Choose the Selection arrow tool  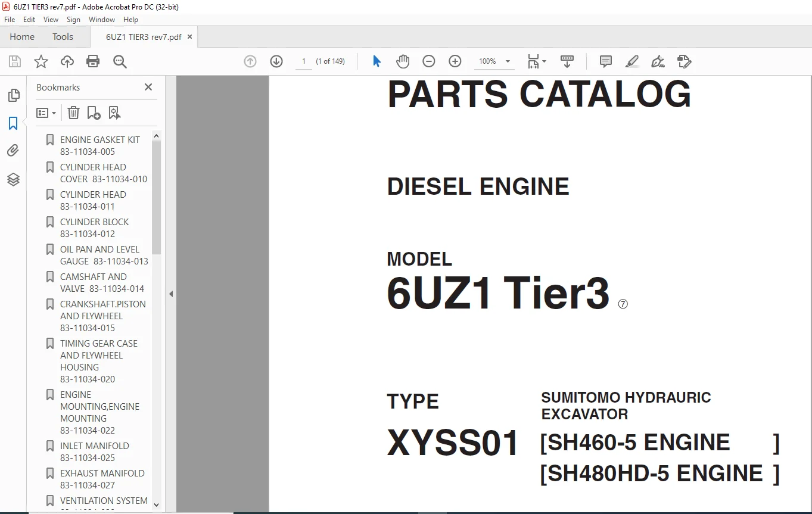click(377, 61)
